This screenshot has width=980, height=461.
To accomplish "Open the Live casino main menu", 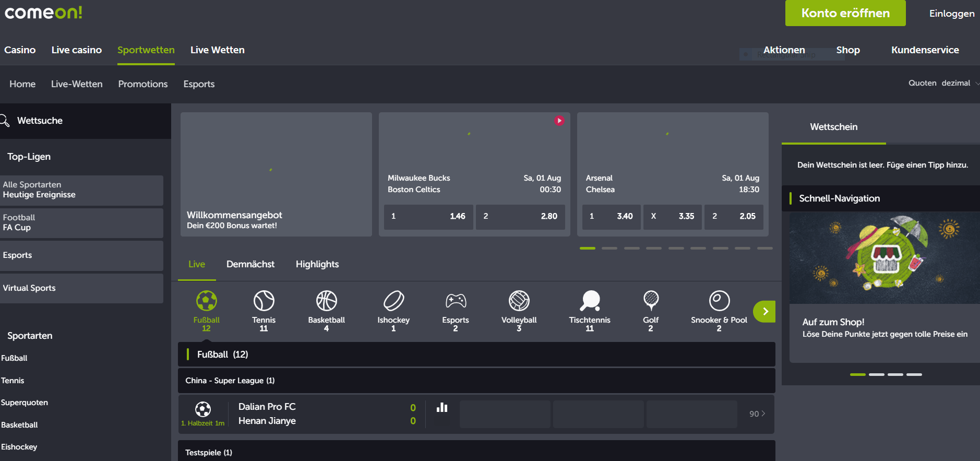I will coord(77,50).
